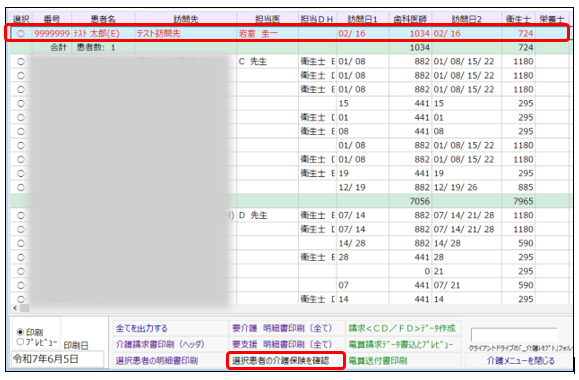The width and height of the screenshot is (579, 380).
Task: Click 選択患者の明細書印刷 button
Action: click(x=170, y=360)
